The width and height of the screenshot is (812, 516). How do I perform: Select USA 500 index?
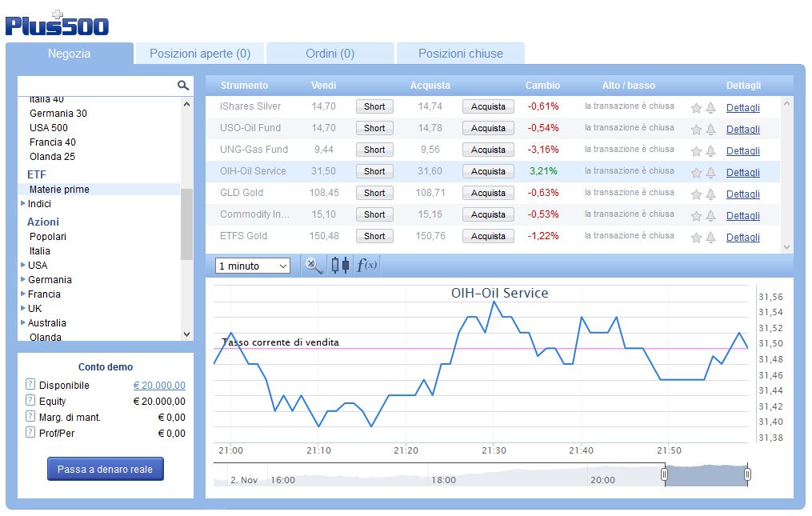tap(49, 127)
